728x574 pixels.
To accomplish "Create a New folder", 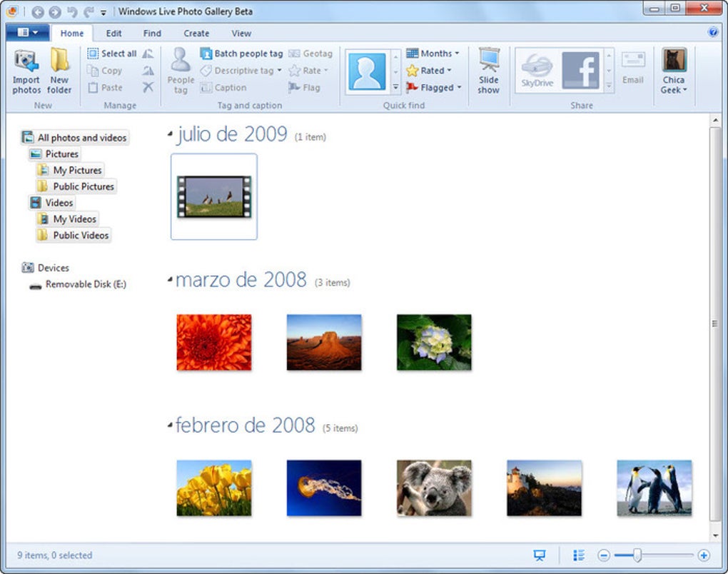I will 59,71.
